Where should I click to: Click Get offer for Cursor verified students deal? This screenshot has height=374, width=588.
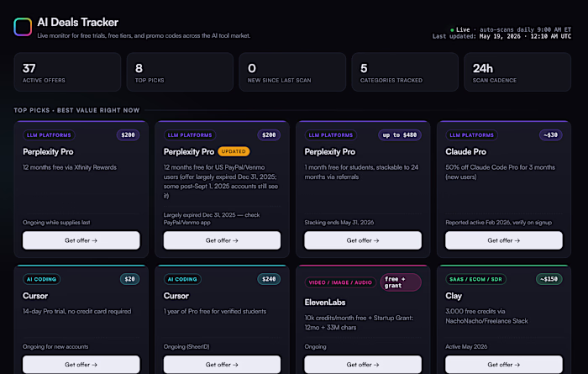click(x=222, y=364)
